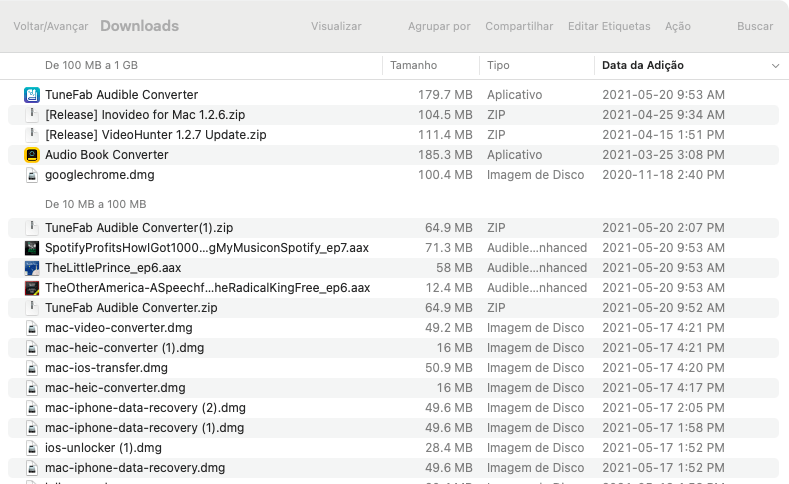Select the mac-iphone-data-recovery.dmg filename
789x484 pixels.
pyautogui.click(x=135, y=468)
